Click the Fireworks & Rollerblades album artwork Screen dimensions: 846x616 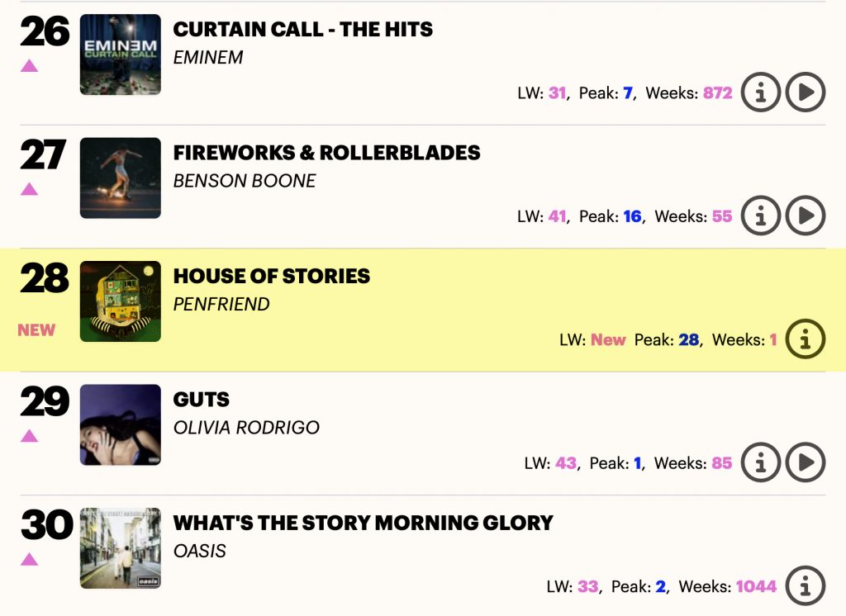click(121, 178)
